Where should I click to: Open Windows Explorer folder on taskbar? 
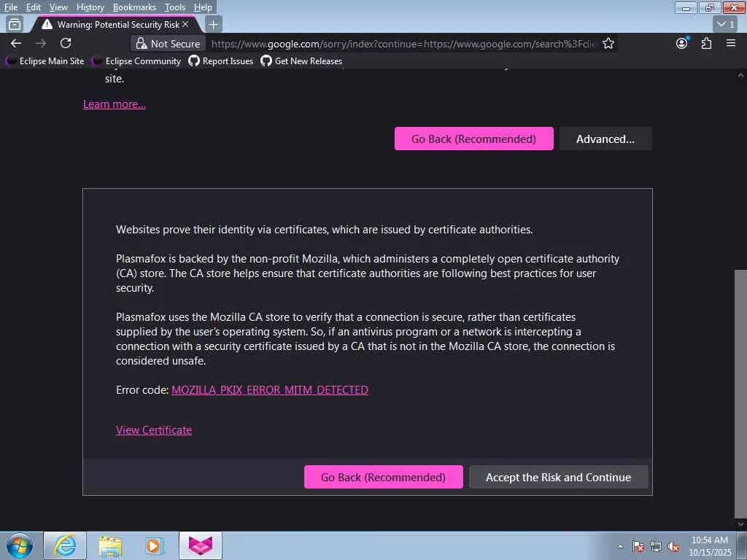click(110, 545)
